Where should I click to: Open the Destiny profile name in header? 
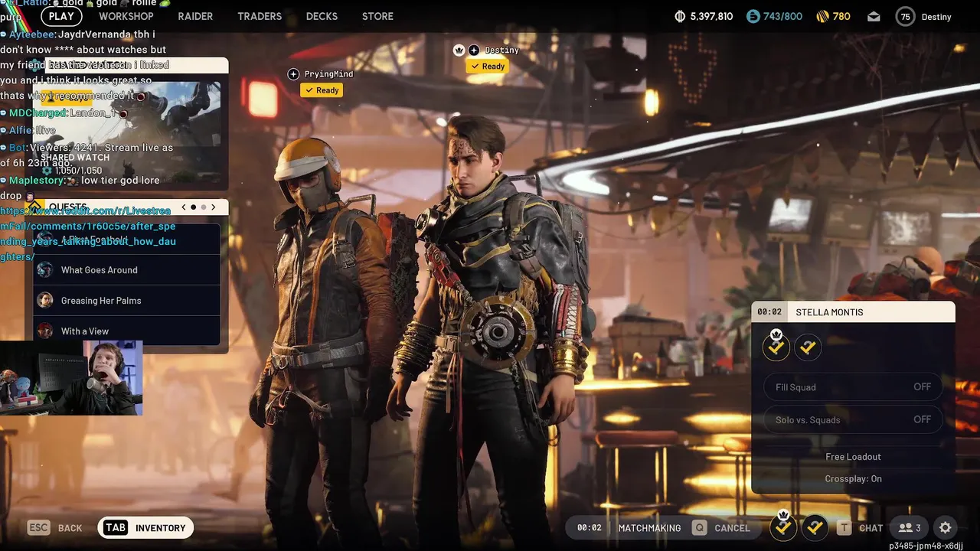(x=936, y=17)
